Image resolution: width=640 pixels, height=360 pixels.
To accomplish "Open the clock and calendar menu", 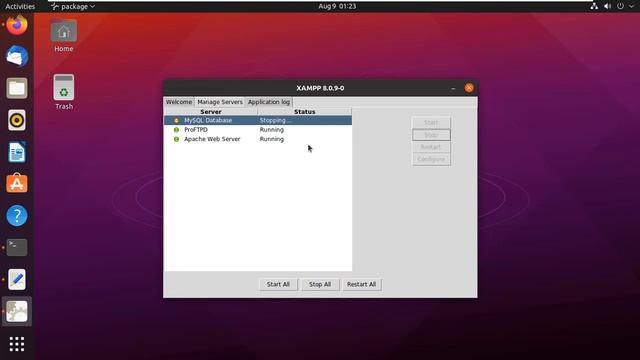I will (x=337, y=6).
